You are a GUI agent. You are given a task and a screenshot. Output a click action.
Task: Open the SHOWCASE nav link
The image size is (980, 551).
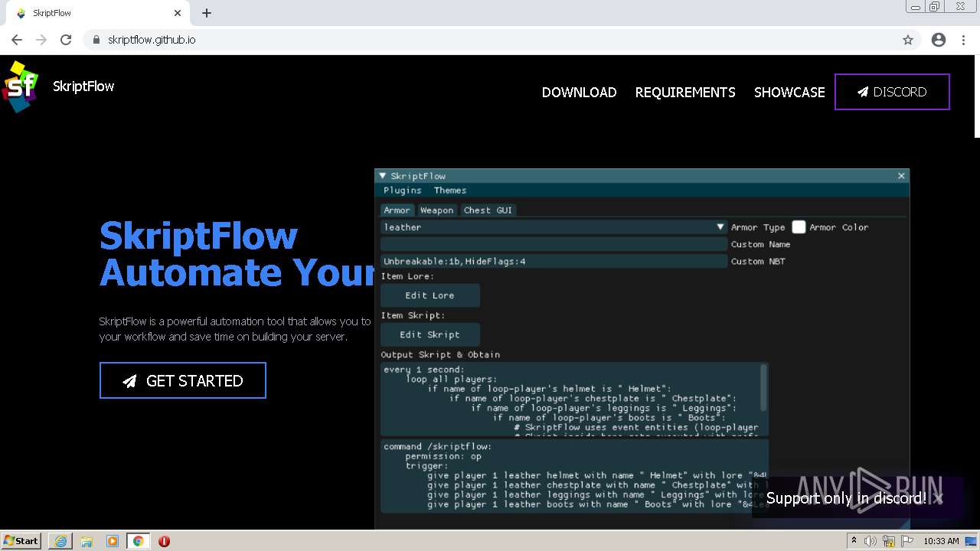pos(789,92)
